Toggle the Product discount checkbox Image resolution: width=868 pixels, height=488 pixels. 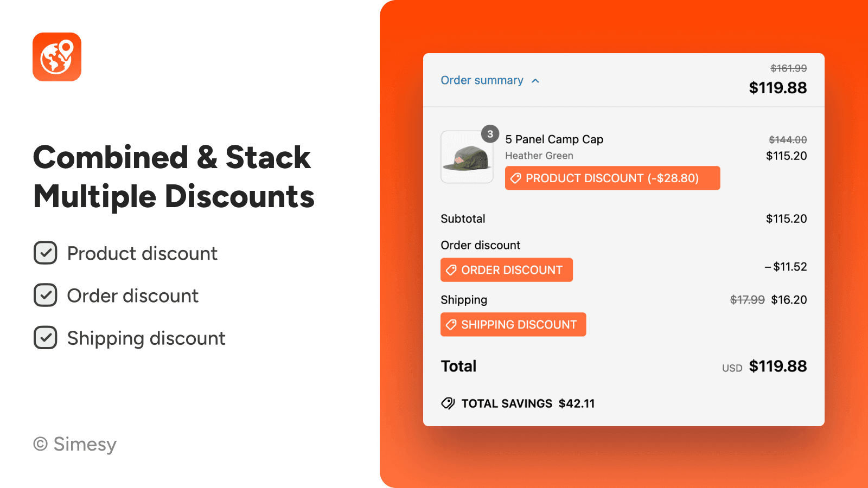click(46, 253)
